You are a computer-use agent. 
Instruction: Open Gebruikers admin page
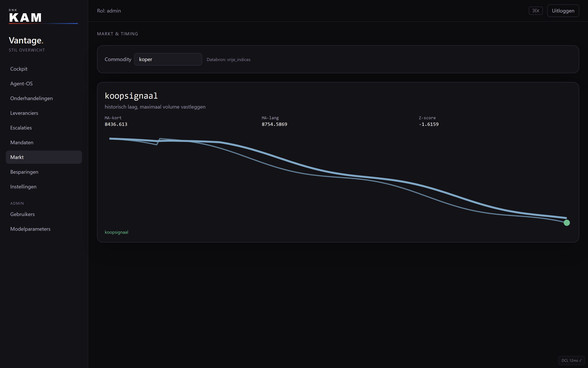pyautogui.click(x=44, y=214)
